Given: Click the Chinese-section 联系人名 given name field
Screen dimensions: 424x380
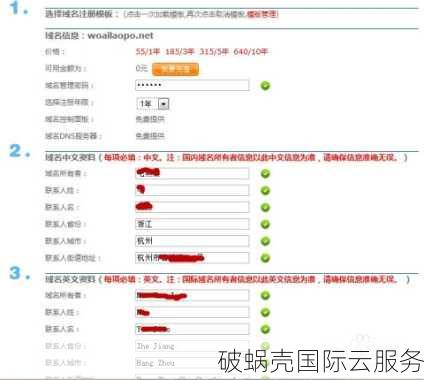Looking at the screenshot, I should (x=192, y=207).
